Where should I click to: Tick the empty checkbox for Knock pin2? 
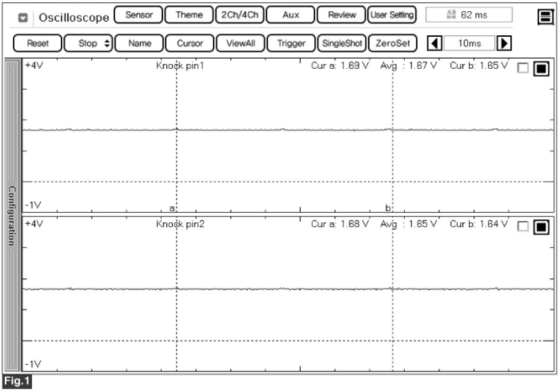[x=523, y=227]
